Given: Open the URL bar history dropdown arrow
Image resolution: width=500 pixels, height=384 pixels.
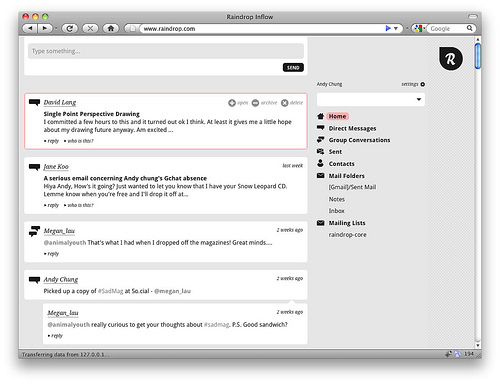Looking at the screenshot, I should (x=396, y=29).
